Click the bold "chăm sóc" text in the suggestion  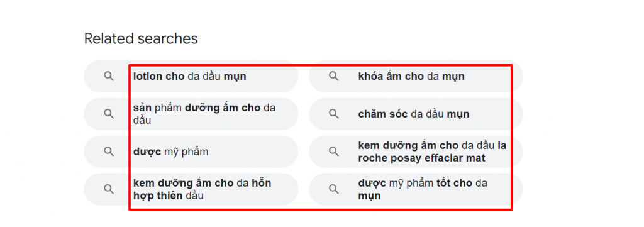tap(383, 114)
